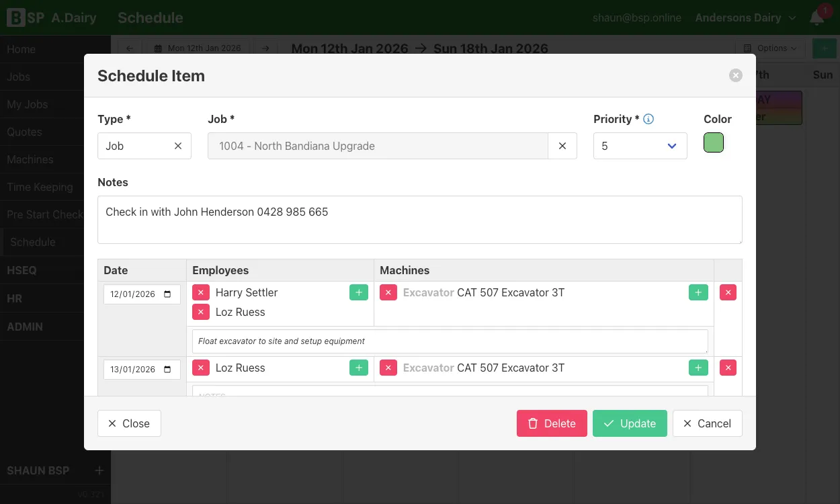Image resolution: width=840 pixels, height=504 pixels.
Task: Click the 13/01/2026 date field
Action: pyautogui.click(x=142, y=370)
